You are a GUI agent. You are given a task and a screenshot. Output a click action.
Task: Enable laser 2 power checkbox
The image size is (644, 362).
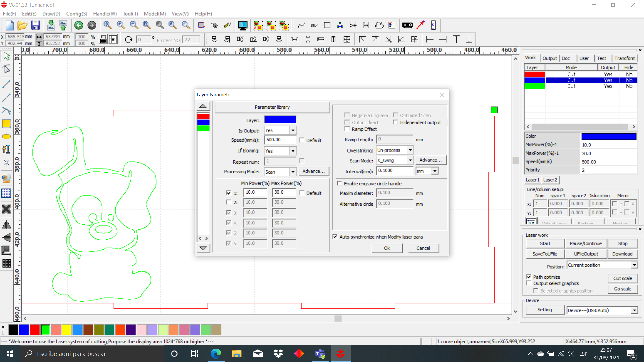229,202
